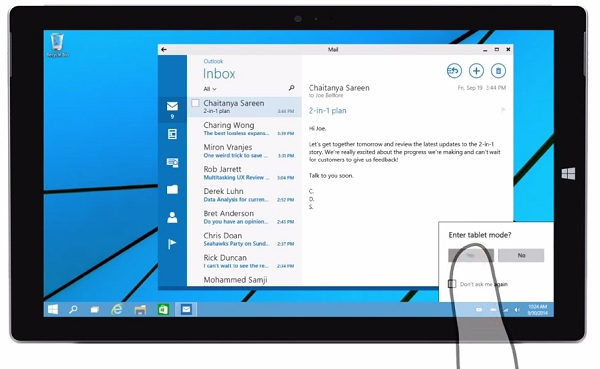Viewport: 600px width, 369px height.
Task: Tap the Yes tablet mode button
Action: coord(471,255)
